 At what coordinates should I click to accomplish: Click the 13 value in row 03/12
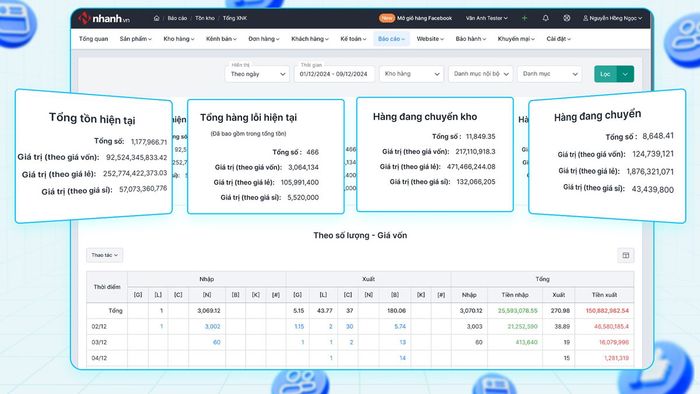click(403, 342)
